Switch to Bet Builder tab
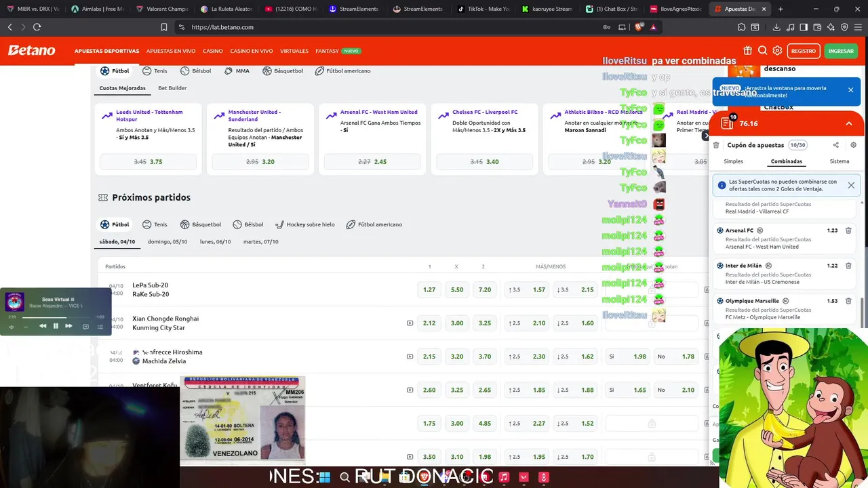The image size is (868, 488). [172, 88]
